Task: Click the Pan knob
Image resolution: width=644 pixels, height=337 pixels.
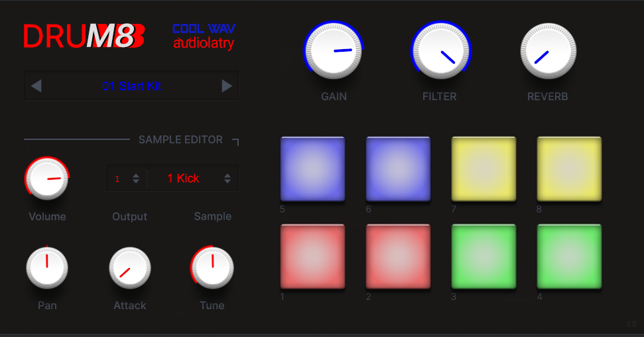Action: point(47,268)
